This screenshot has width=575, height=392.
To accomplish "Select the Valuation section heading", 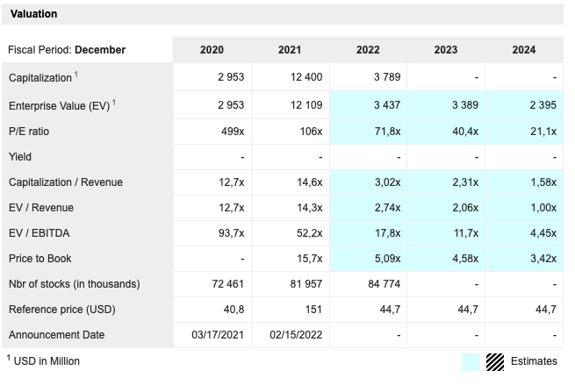I will pos(34,14).
